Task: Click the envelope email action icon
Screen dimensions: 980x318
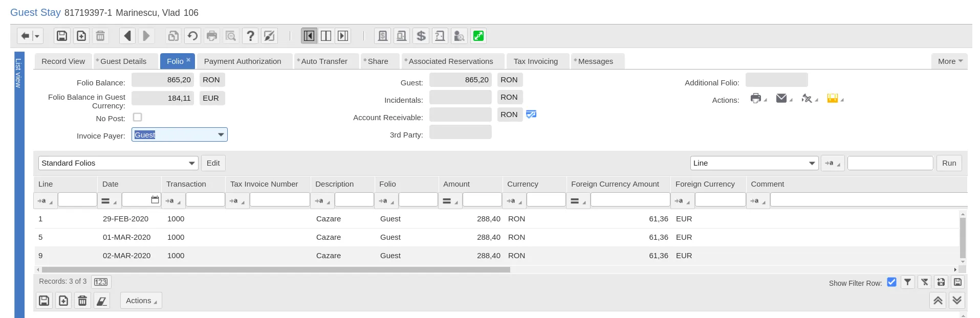Action: (781, 98)
